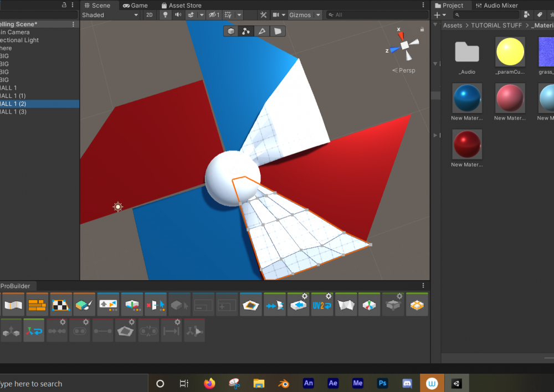Open the ProBuilder Material Editor (brick icon)
554x392 pixels.
(37, 305)
